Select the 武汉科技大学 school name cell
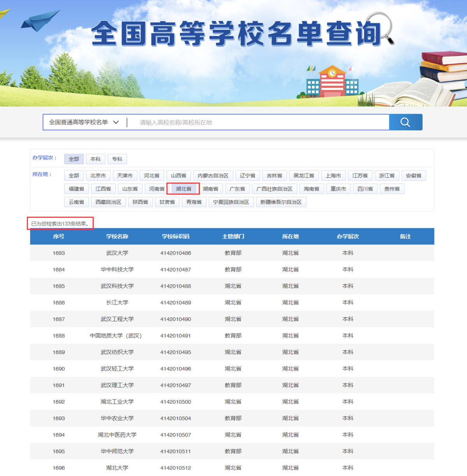 117,286
